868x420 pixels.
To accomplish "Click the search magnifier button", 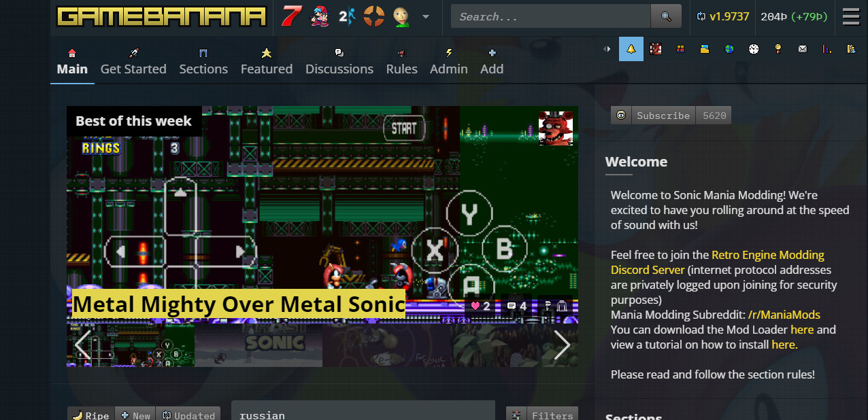I will (665, 16).
